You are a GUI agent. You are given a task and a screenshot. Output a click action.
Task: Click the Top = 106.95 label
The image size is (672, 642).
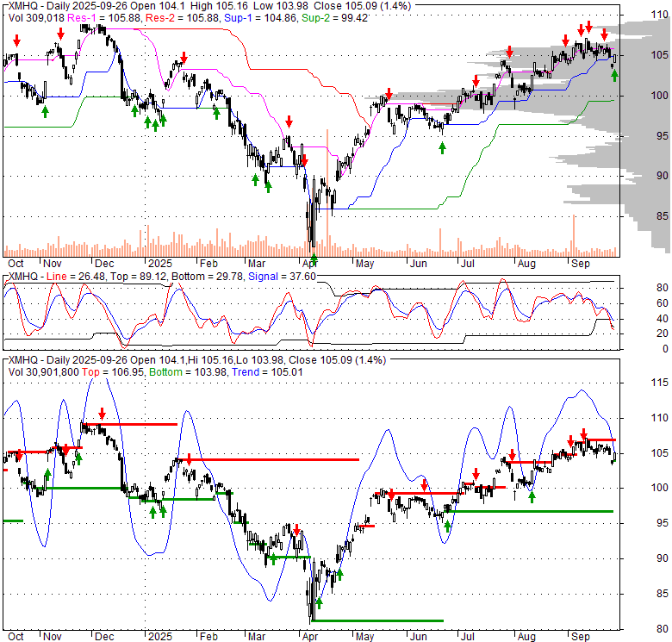tap(113, 372)
